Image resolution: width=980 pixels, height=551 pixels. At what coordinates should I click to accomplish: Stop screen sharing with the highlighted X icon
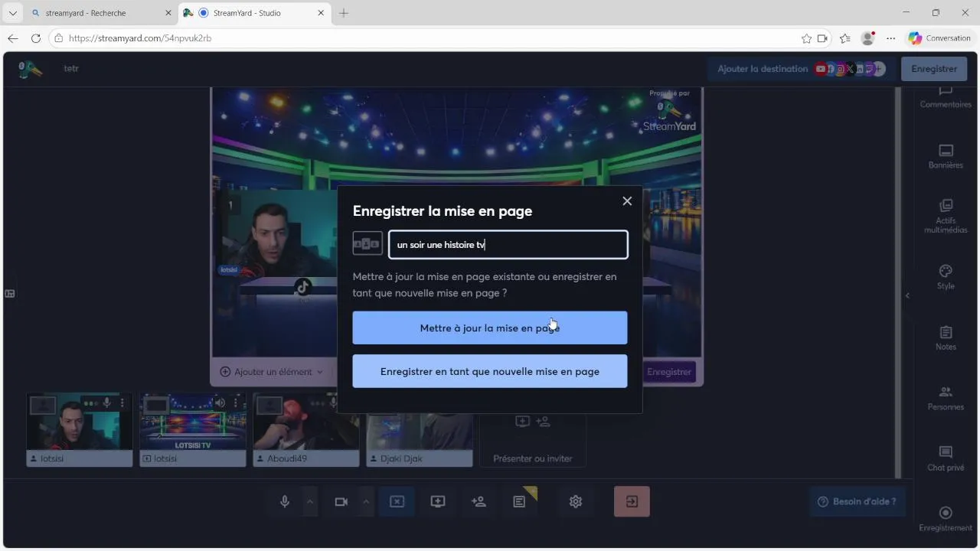[397, 501]
